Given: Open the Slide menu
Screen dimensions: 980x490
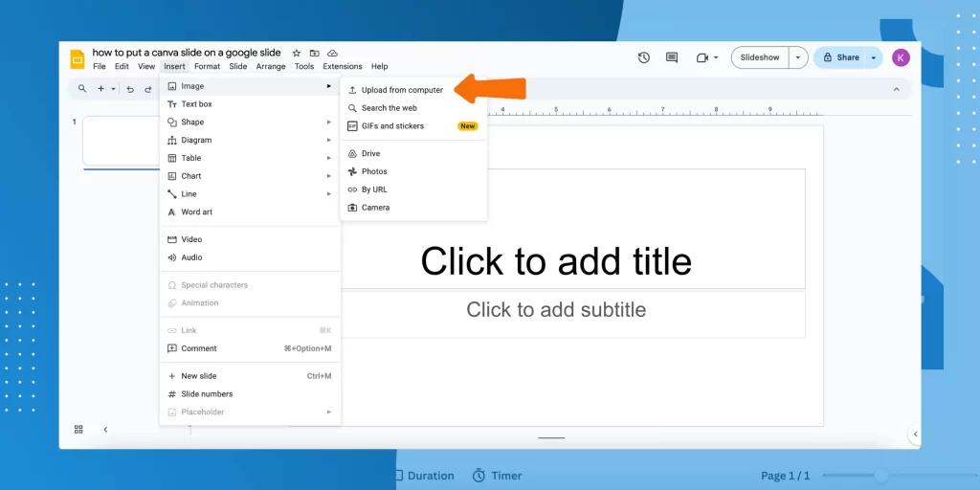Looking at the screenshot, I should pos(238,66).
